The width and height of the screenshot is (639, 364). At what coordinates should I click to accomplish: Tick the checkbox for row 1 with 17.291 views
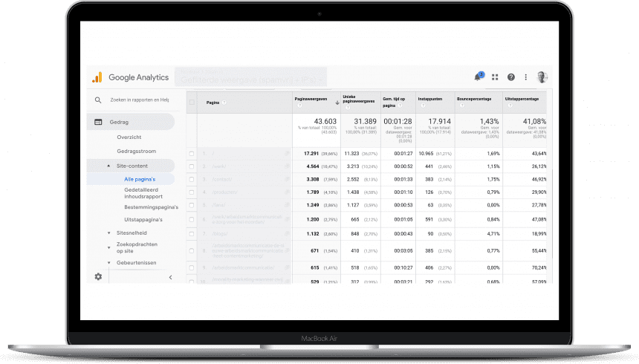tap(192, 154)
